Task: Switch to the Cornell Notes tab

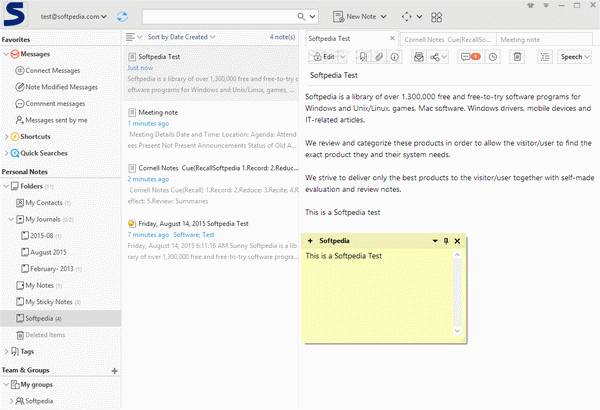Action: tap(448, 39)
